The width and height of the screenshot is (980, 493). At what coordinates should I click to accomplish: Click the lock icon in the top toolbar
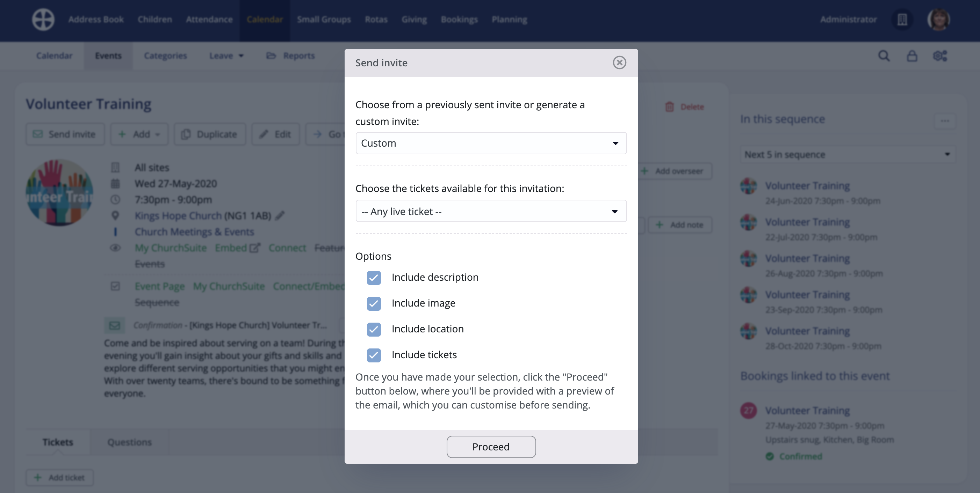pos(912,56)
